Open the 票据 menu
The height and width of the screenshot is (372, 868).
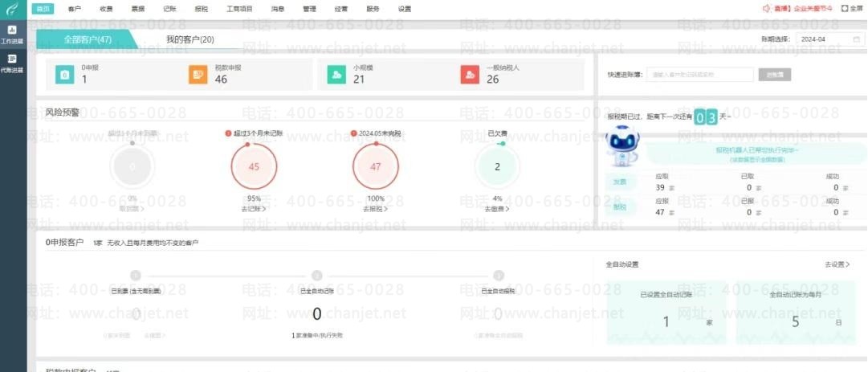click(x=138, y=9)
